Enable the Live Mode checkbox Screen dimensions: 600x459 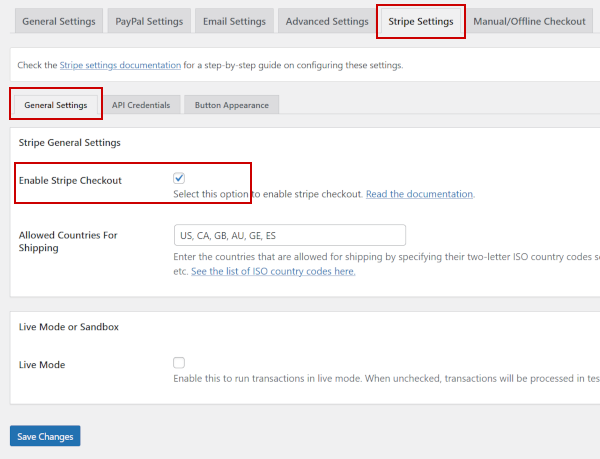coord(179,363)
